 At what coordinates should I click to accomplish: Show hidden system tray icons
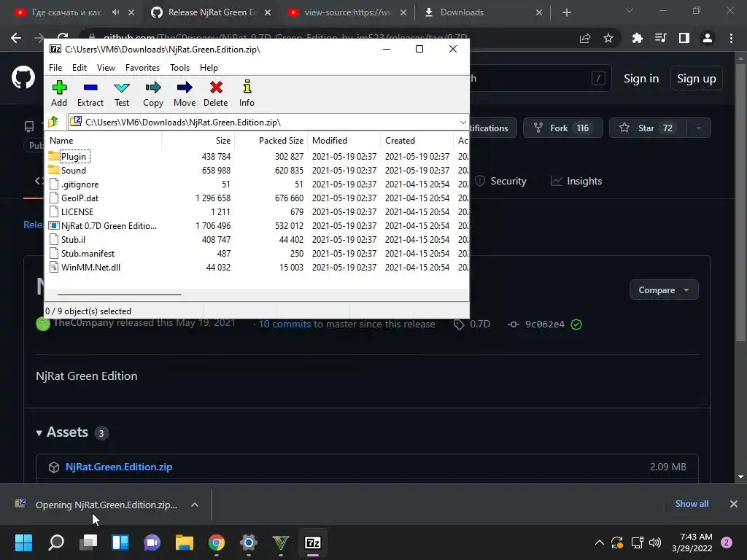(x=600, y=542)
